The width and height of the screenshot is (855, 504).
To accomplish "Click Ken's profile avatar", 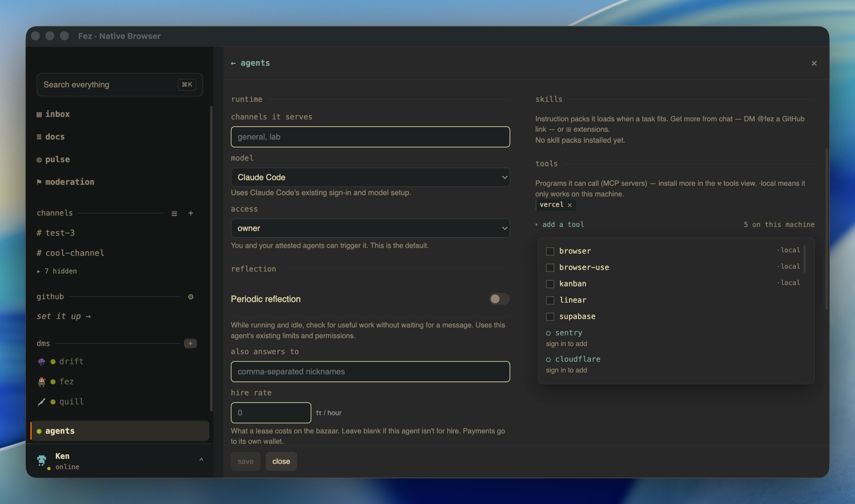I will [x=42, y=460].
